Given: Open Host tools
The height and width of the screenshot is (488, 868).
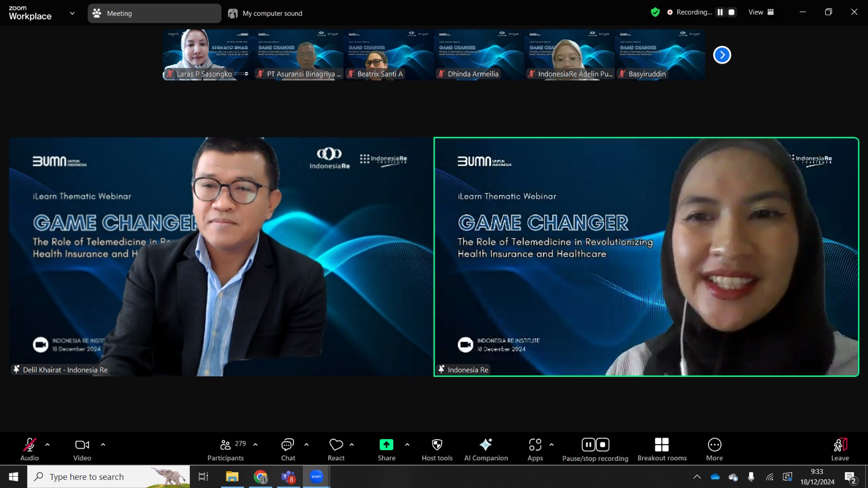Looking at the screenshot, I should [x=437, y=450].
